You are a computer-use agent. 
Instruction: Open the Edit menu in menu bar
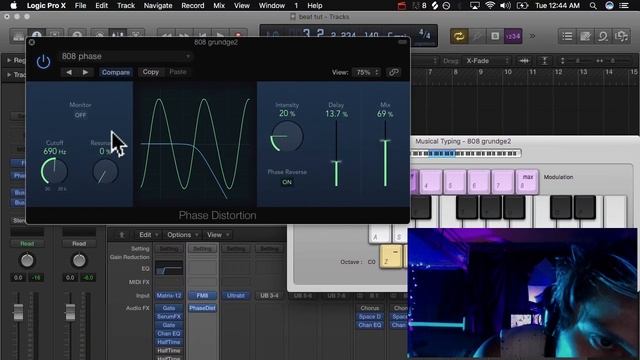click(x=101, y=5)
